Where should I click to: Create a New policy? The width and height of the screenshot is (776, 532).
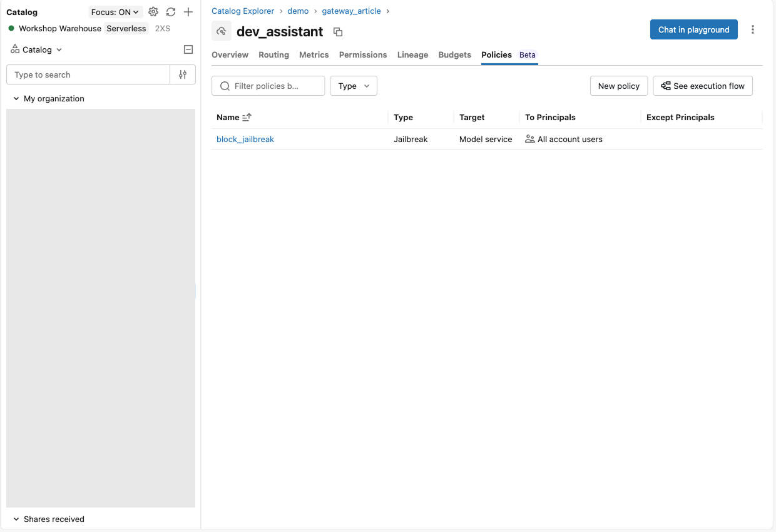click(x=619, y=86)
